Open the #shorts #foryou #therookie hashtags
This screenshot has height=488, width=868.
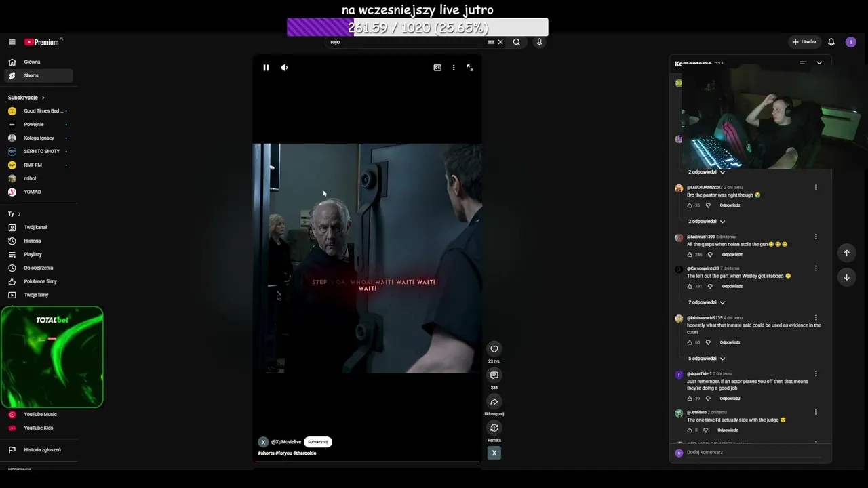(287, 453)
